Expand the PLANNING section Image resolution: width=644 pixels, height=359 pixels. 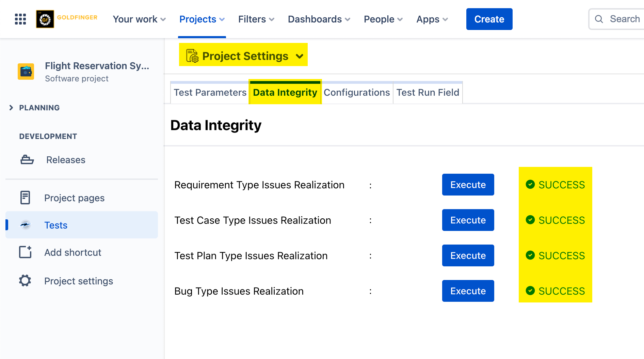11,108
